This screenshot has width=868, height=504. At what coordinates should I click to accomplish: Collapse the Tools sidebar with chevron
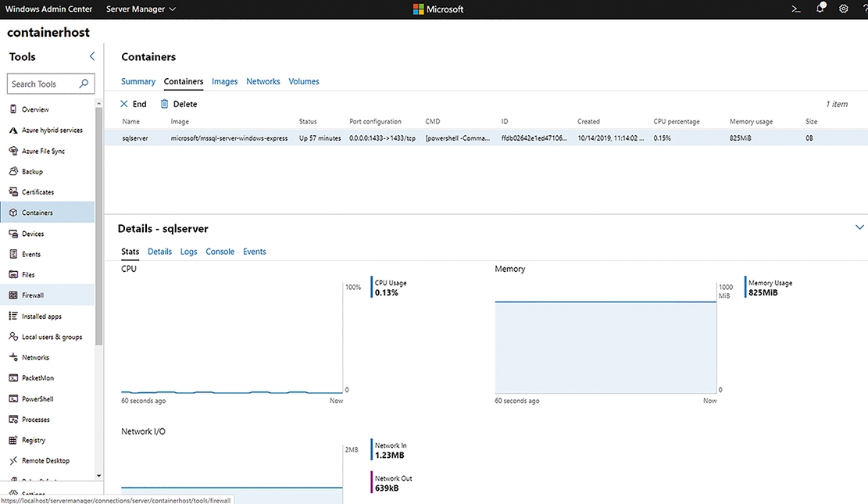pos(92,56)
